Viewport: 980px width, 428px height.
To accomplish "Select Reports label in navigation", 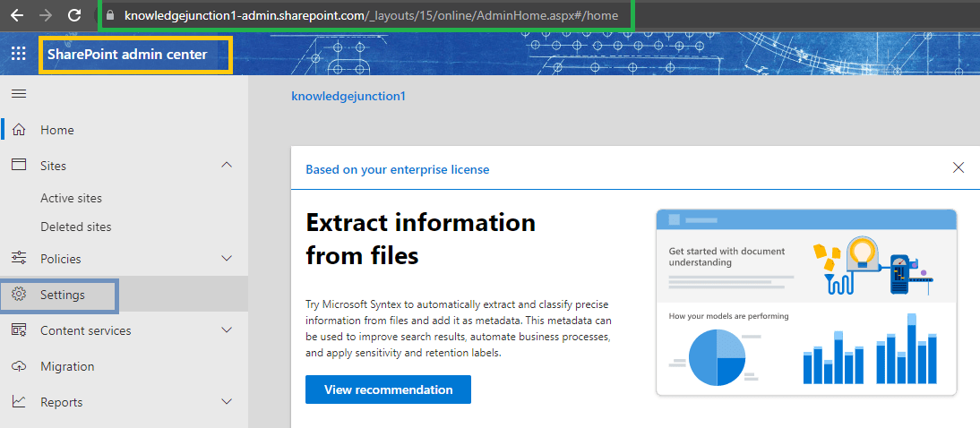I will point(61,402).
